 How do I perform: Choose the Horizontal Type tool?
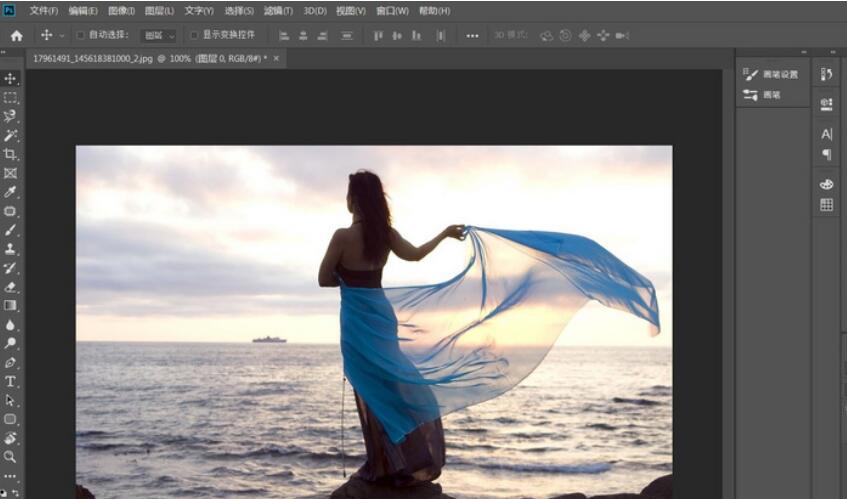click(x=10, y=381)
